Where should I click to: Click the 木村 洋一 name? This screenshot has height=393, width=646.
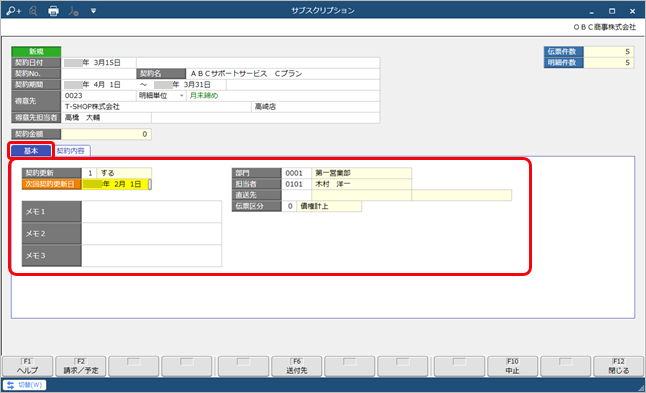point(332,184)
